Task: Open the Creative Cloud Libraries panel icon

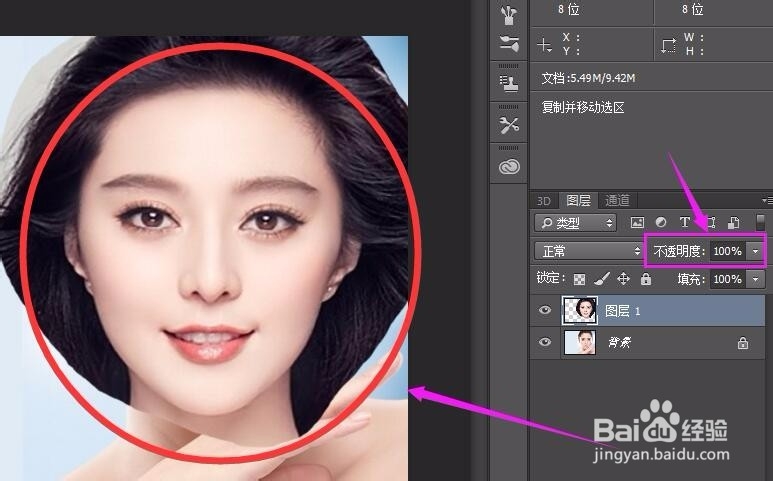Action: (x=509, y=167)
